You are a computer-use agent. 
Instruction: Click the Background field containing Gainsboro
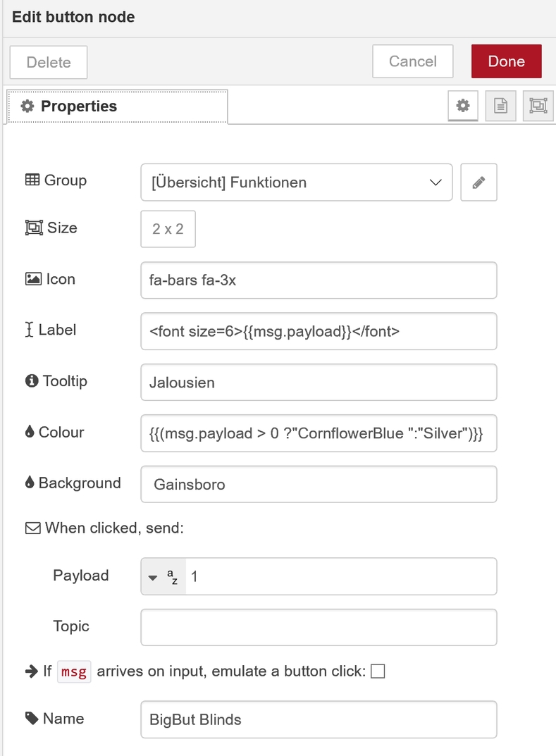pos(319,484)
